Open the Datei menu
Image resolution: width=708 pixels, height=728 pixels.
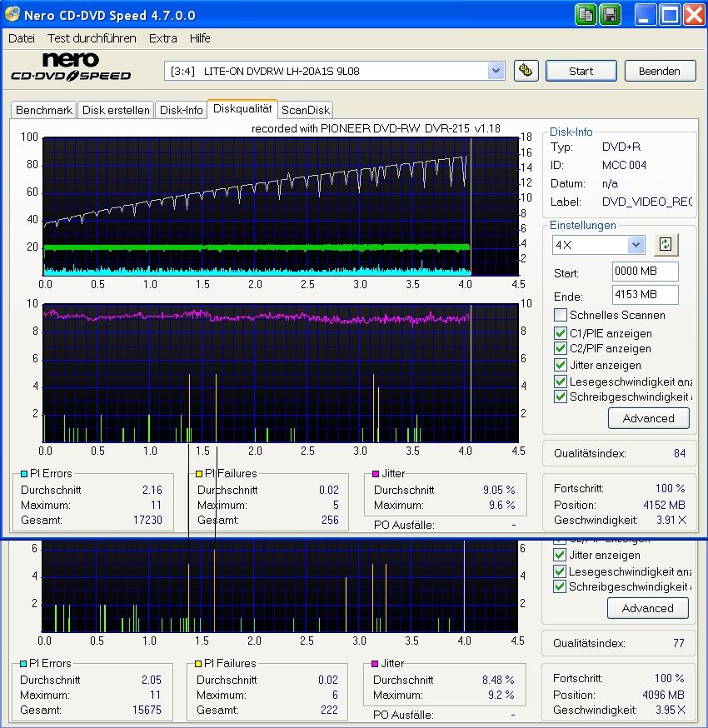pyautogui.click(x=21, y=38)
